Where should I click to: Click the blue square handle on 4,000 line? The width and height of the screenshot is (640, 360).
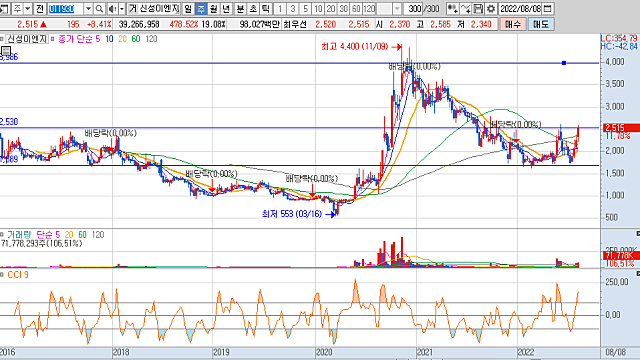coord(564,63)
